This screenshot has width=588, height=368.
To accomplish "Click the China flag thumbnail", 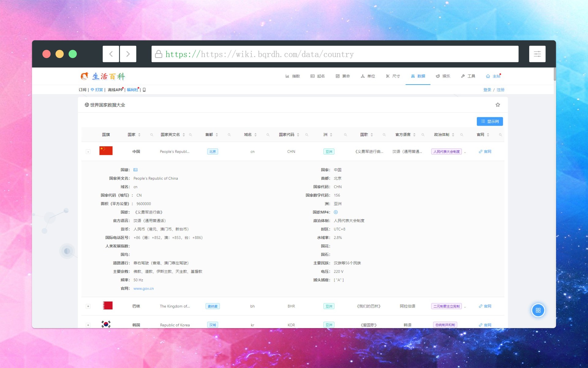I will pos(106,151).
